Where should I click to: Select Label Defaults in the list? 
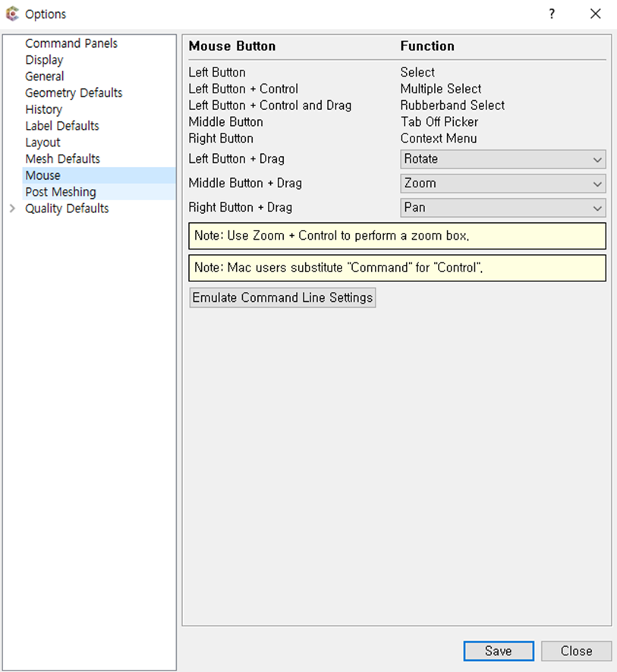point(62,126)
